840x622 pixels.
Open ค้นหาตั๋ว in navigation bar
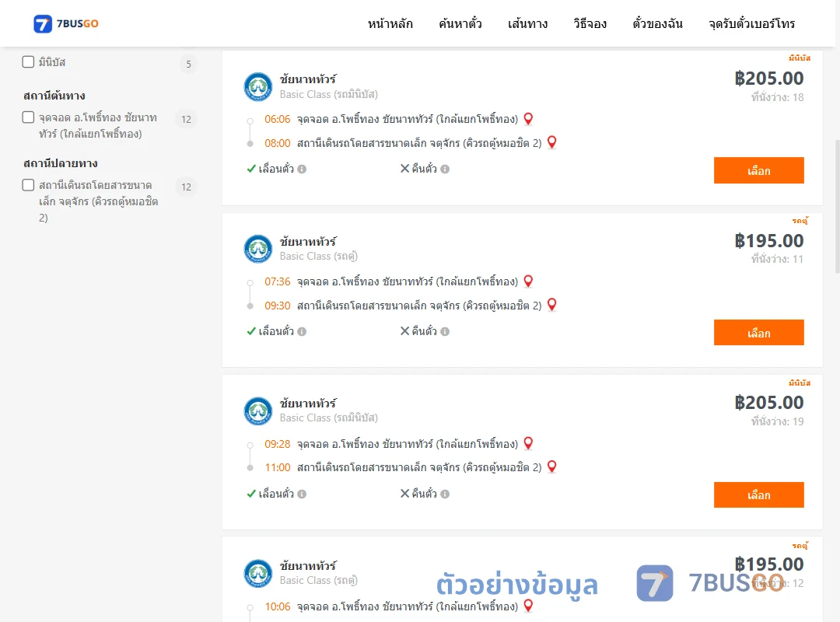(x=460, y=23)
